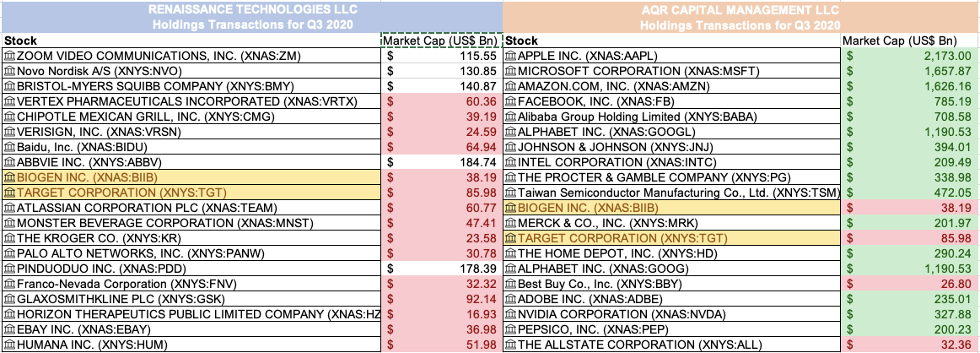The width and height of the screenshot is (980, 353).
Task: Click the stock icon next to VERISIGN, INC.
Action: tap(9, 132)
